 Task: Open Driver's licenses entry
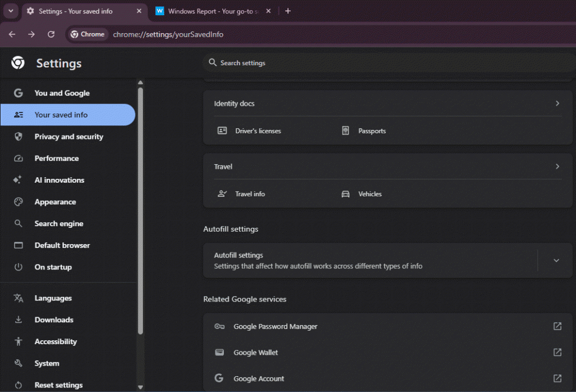tap(258, 131)
